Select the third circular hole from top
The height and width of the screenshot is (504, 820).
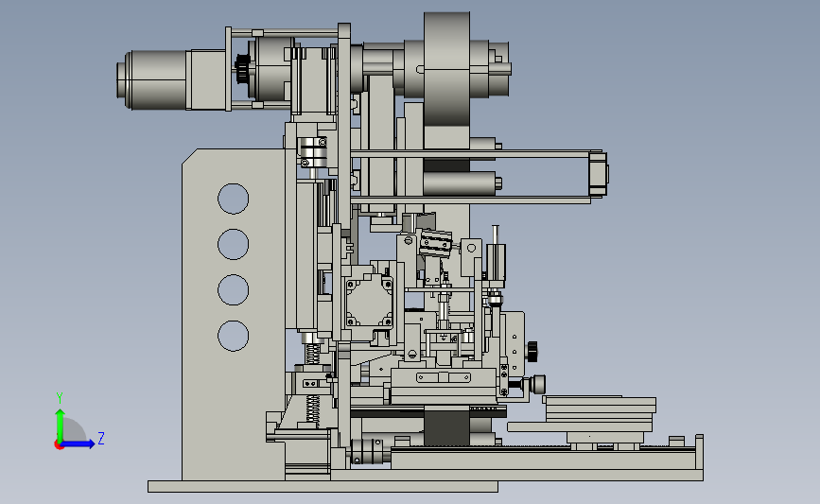[234, 289]
